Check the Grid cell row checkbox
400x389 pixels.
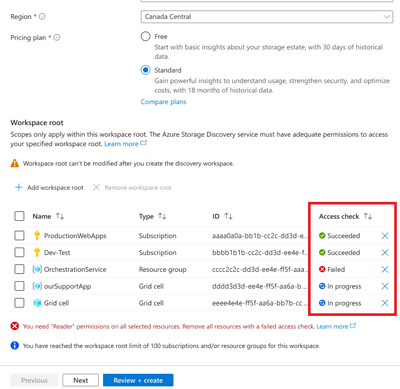[19, 303]
